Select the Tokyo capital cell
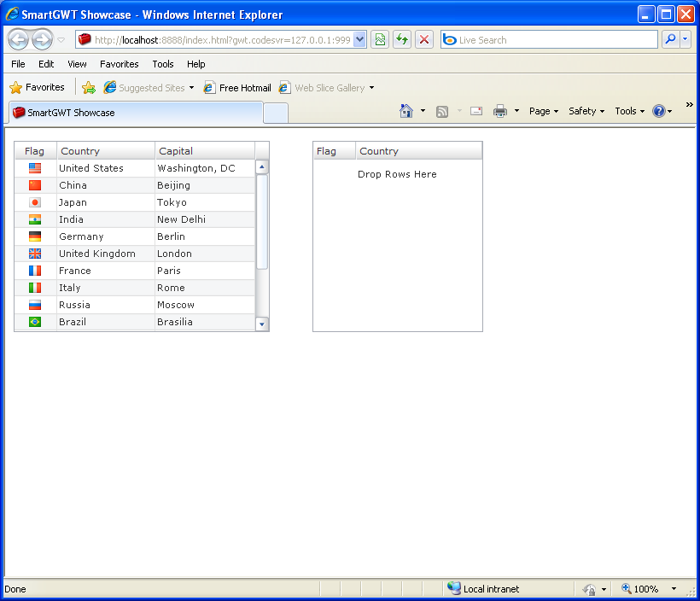 [x=205, y=202]
